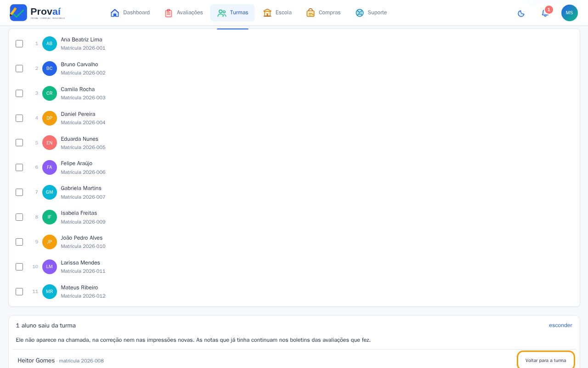
Task: Go to Avaliações in the navigation
Action: [x=184, y=13]
